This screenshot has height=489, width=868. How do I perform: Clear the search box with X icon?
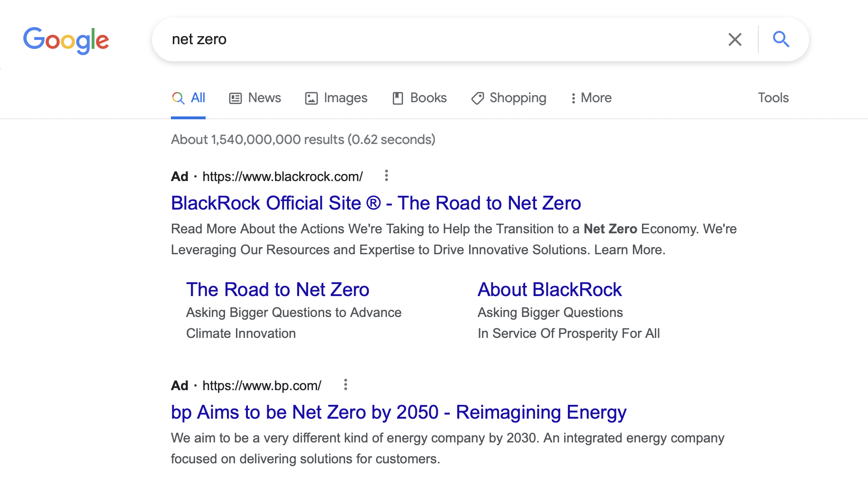[735, 39]
